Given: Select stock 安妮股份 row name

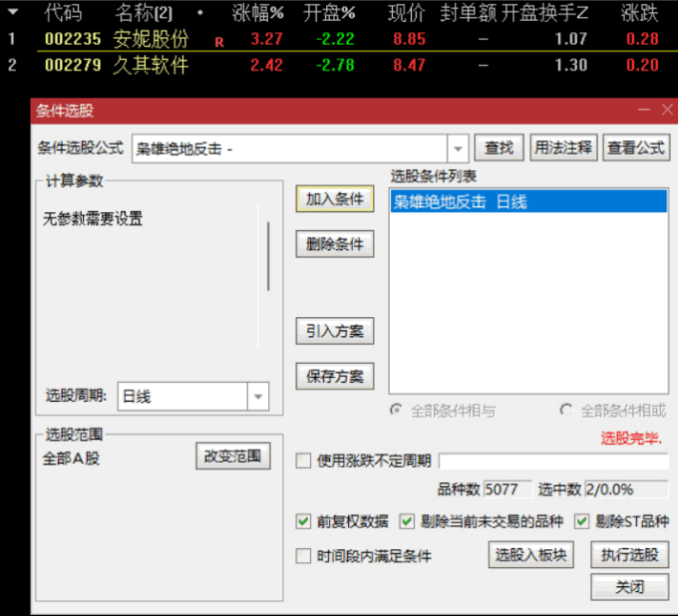Looking at the screenshot, I should coord(151,39).
